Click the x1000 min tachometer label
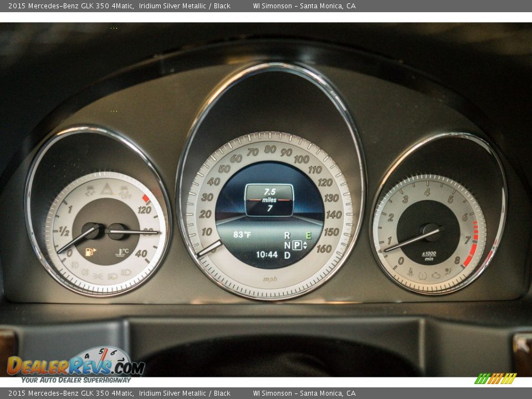Viewport: 532px width, 399px height. (x=428, y=255)
